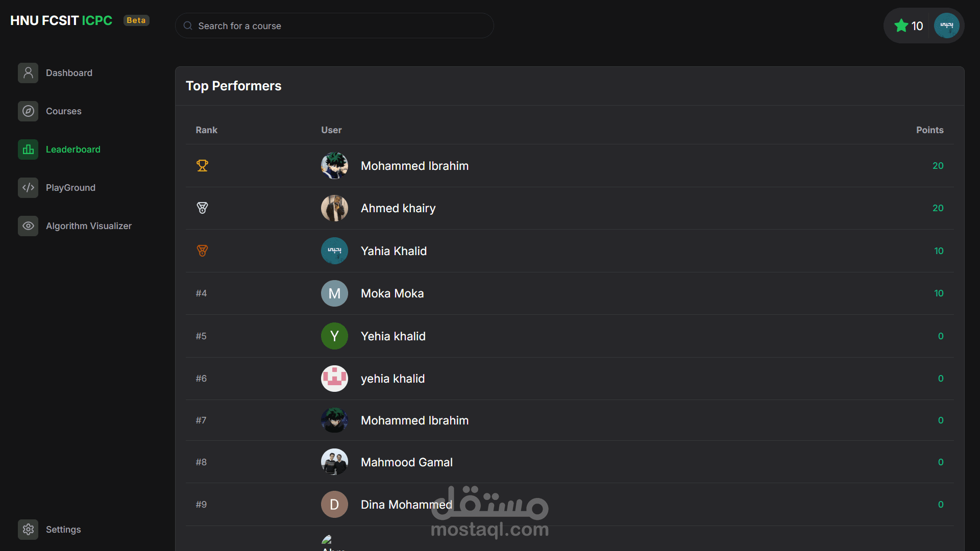
Task: Go to Dashboard menu item
Action: click(x=69, y=73)
